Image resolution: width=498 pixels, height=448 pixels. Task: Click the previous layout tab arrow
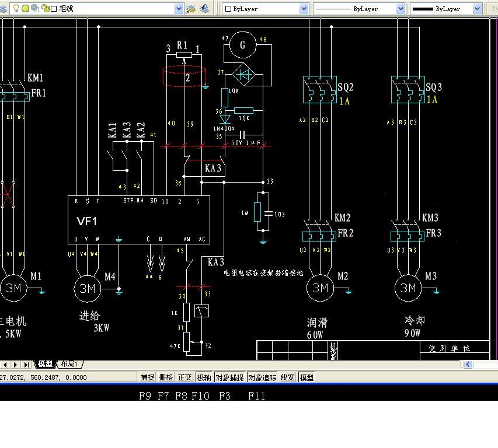(x=5, y=365)
